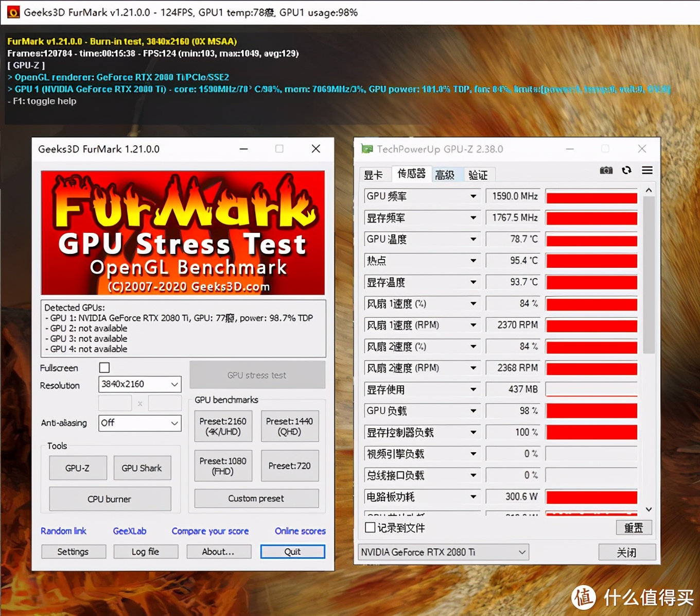Click the GPU-Z sensor list scrollbar thumb
700x616 pixels.
(649, 275)
